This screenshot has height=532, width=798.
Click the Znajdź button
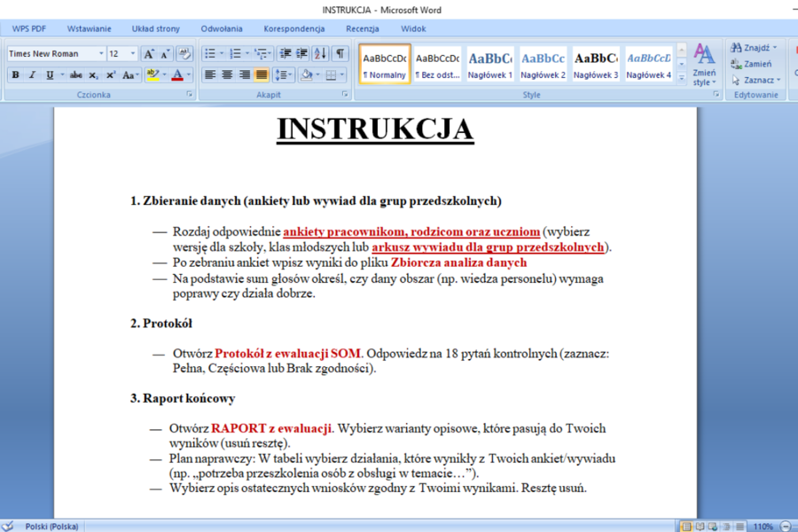point(755,48)
